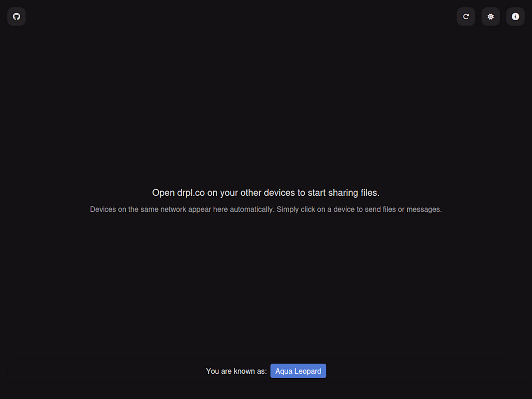The height and width of the screenshot is (399, 532).
Task: Open the info/about icon
Action: (x=516, y=16)
